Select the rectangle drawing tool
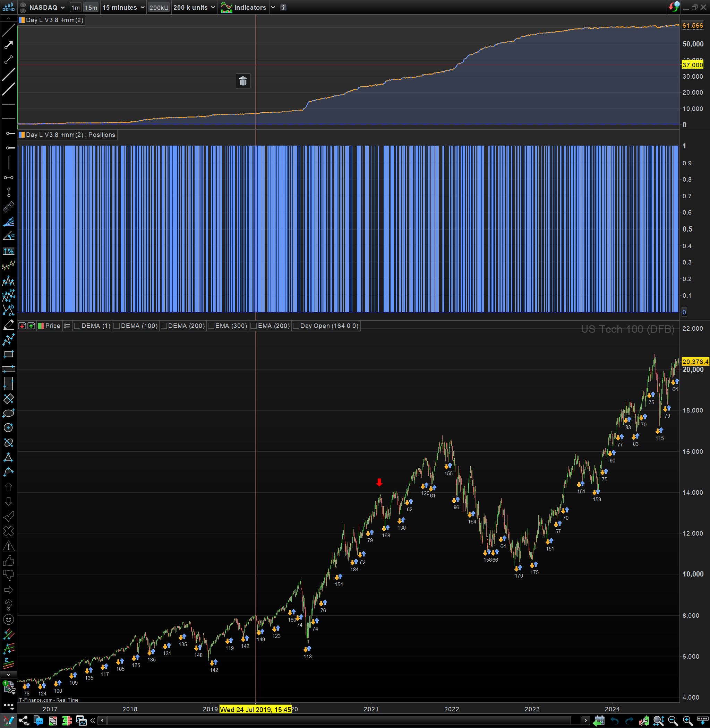Image resolution: width=710 pixels, height=728 pixels. pyautogui.click(x=8, y=354)
